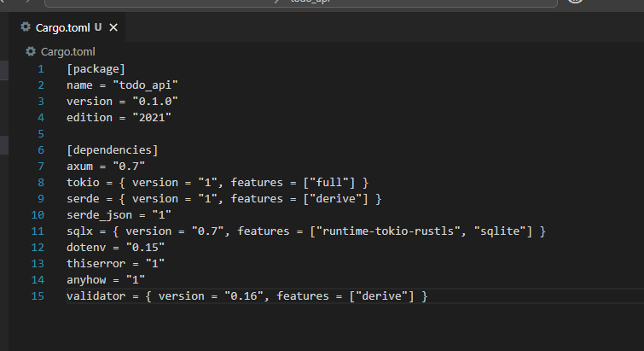Select line number 6 in the gutter

coord(40,150)
